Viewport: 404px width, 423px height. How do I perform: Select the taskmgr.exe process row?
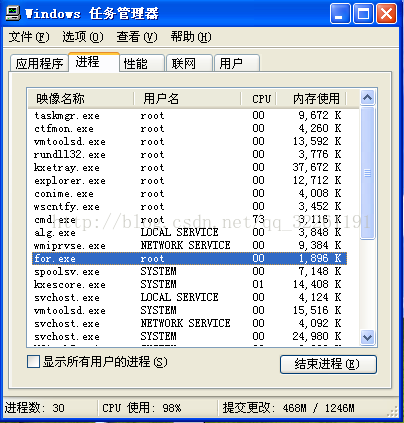189,116
